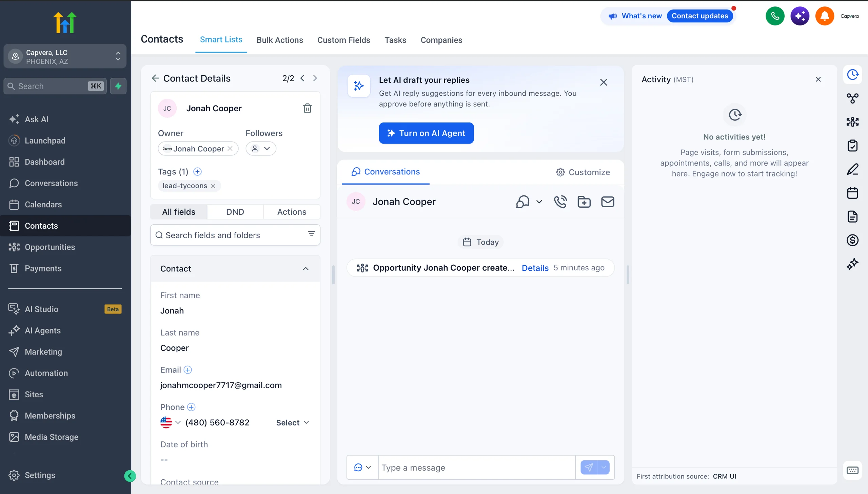Open the message channel type dropdown
The width and height of the screenshot is (868, 494).
(362, 468)
